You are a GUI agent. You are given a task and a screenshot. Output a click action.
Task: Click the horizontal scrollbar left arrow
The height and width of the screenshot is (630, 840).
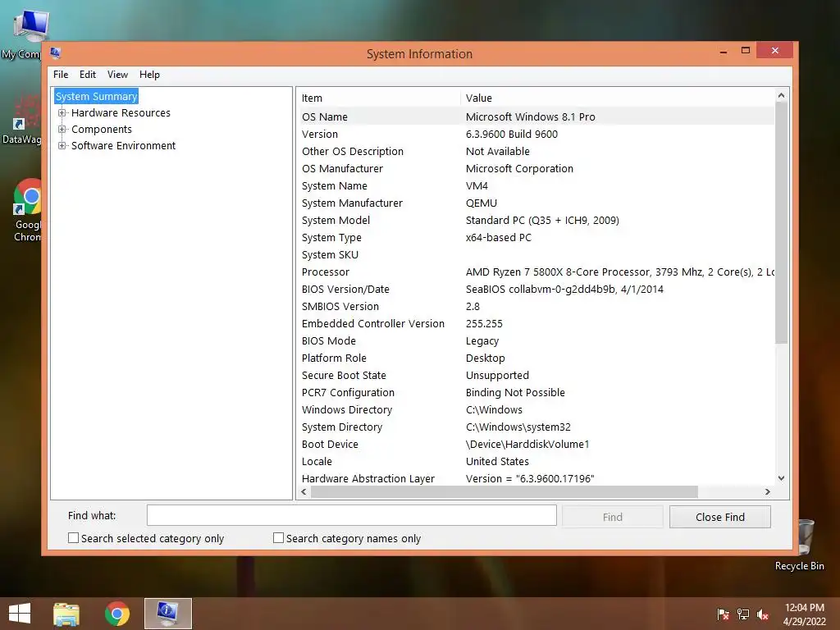tap(304, 492)
